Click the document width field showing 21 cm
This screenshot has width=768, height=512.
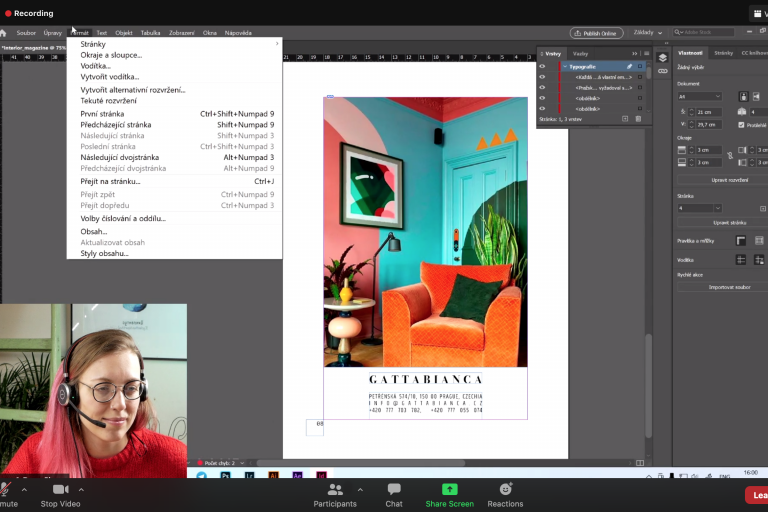point(708,112)
